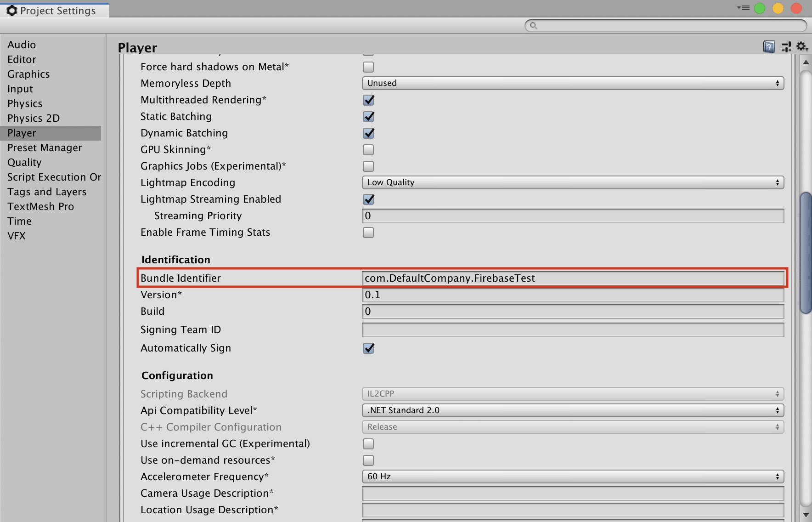Open the Memoryless Depth dropdown
Image resolution: width=812 pixels, height=522 pixels.
[x=572, y=83]
